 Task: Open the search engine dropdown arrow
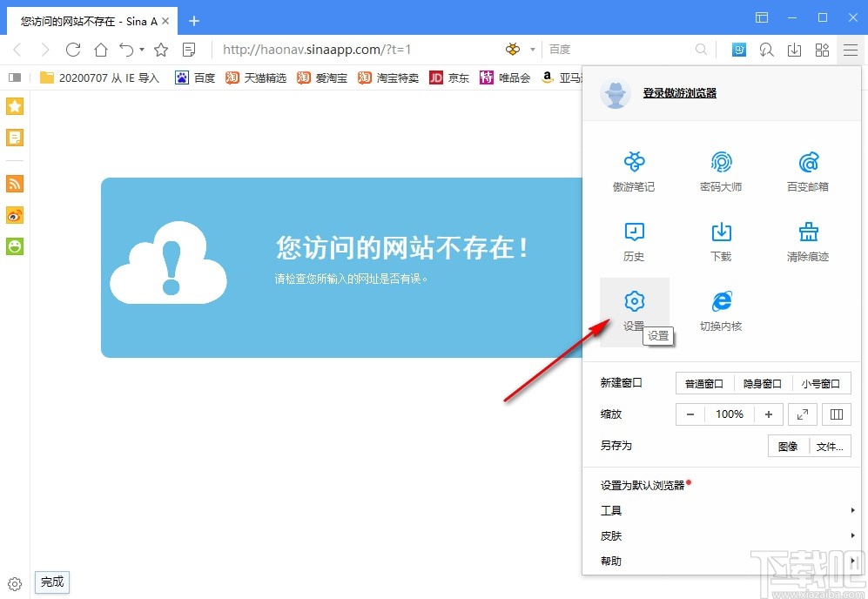pyautogui.click(x=533, y=50)
